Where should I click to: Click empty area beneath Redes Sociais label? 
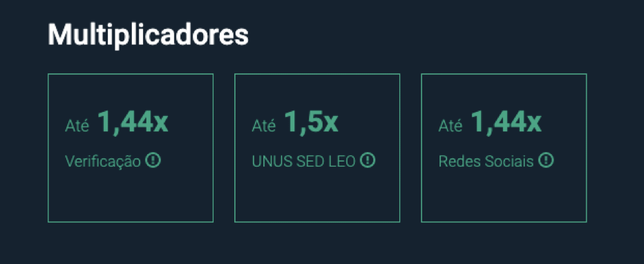[x=504, y=196]
